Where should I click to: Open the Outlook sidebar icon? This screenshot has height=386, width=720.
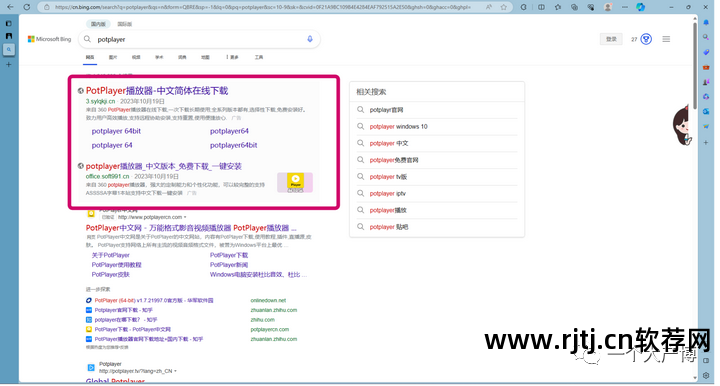point(706,112)
